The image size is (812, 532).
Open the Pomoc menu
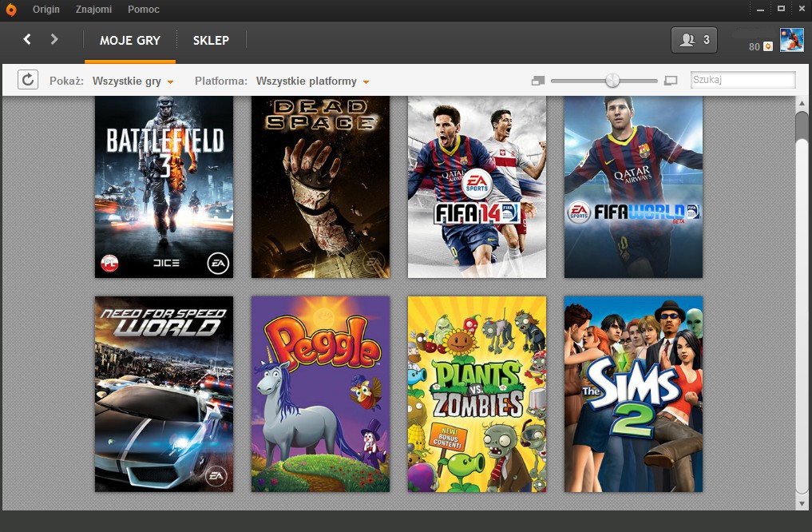tap(144, 10)
